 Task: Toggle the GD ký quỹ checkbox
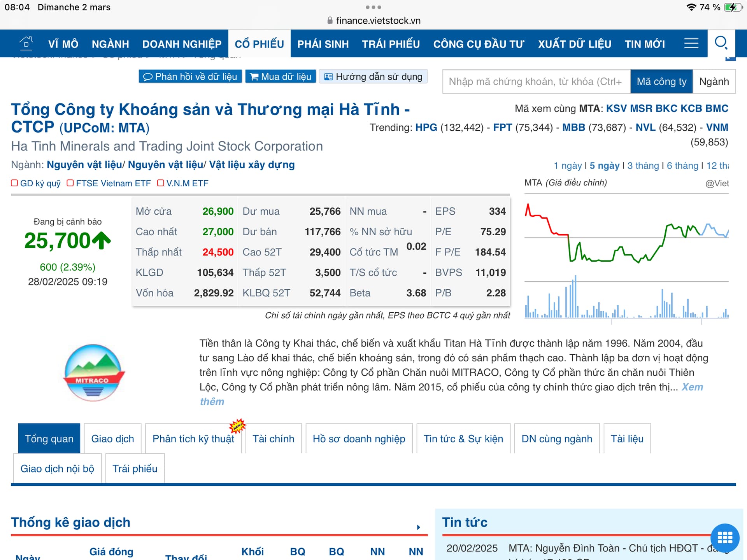point(14,183)
